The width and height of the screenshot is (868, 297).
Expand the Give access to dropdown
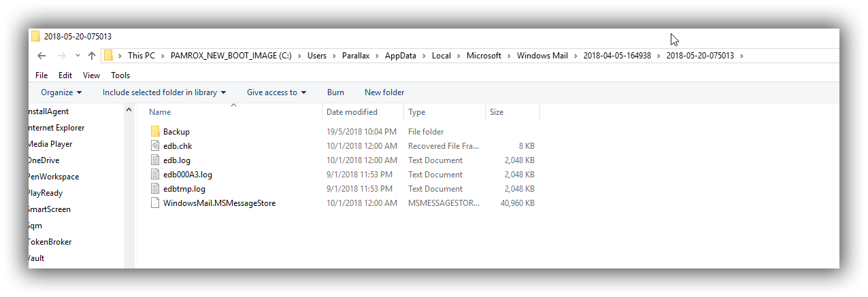276,92
